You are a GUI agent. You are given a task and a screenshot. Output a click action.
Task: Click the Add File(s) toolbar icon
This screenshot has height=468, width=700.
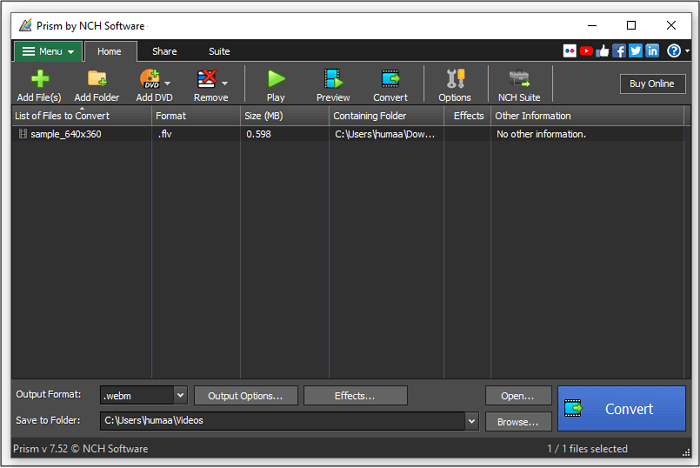point(39,80)
